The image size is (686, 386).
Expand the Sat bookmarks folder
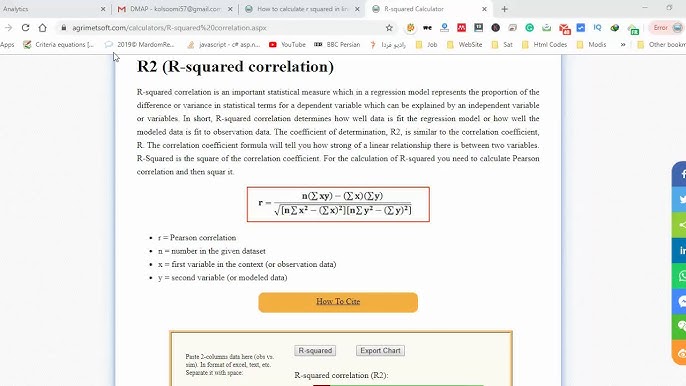click(502, 45)
